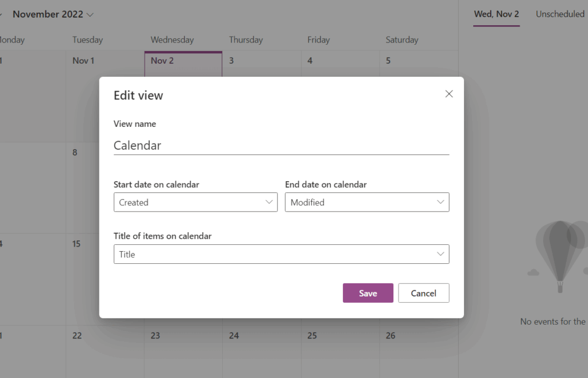The height and width of the screenshot is (378, 588).
Task: Close the Edit view dialog
Action: pyautogui.click(x=449, y=94)
